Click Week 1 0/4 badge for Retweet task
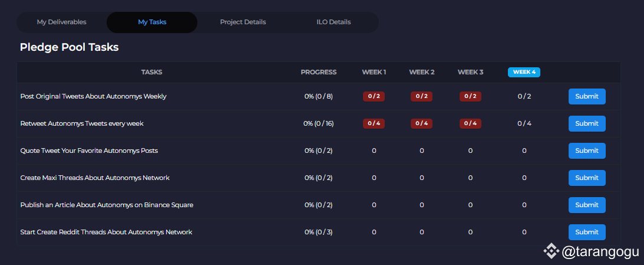Screen dimensions: 644x265 [x=374, y=123]
